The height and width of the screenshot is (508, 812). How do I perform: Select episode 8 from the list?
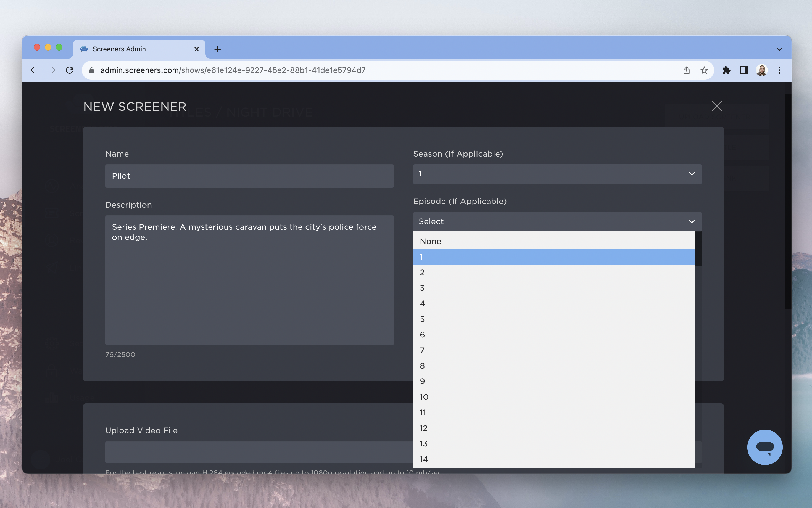click(x=553, y=366)
